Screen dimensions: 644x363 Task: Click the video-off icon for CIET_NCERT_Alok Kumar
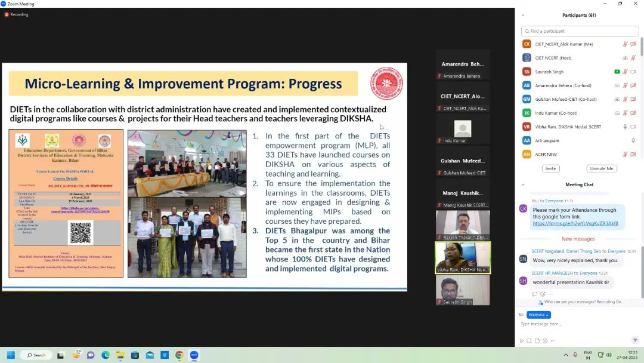pyautogui.click(x=633, y=44)
